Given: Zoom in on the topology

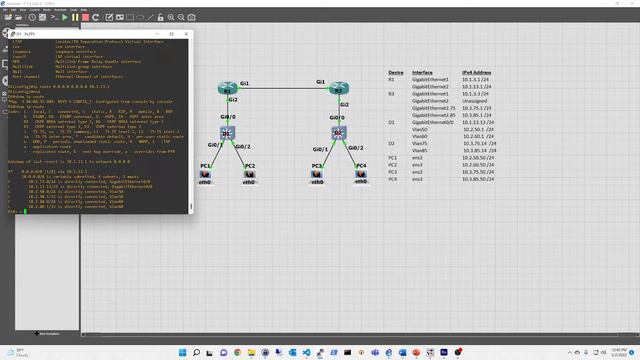Looking at the screenshot, I should [171, 17].
